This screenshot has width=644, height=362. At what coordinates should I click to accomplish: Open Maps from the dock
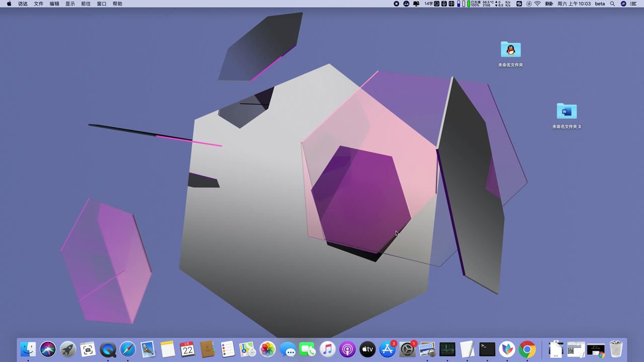coord(248,349)
